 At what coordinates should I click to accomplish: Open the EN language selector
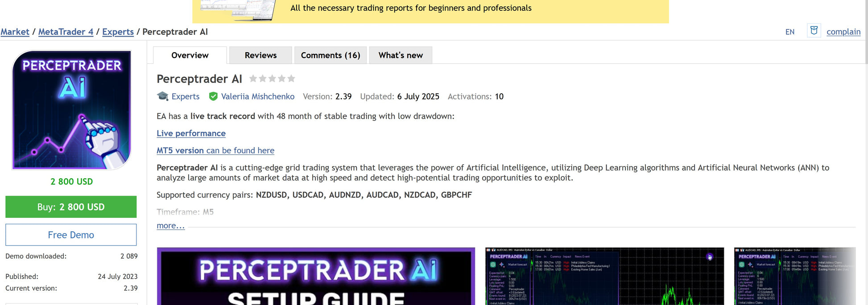(x=789, y=32)
